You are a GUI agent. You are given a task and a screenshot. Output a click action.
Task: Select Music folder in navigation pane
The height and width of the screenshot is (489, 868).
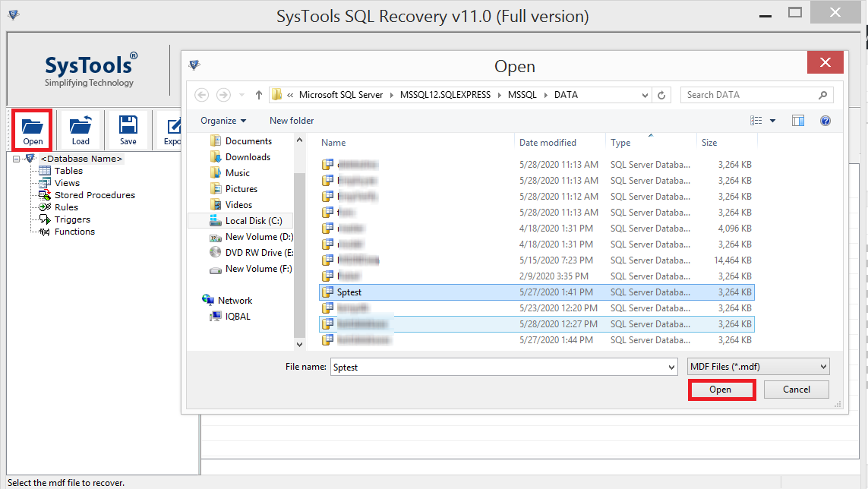tap(238, 173)
